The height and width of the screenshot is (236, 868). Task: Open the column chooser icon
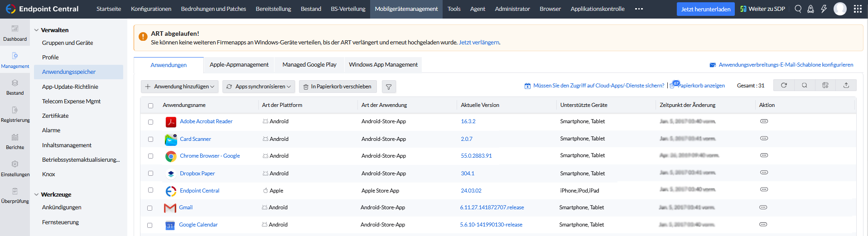825,85
